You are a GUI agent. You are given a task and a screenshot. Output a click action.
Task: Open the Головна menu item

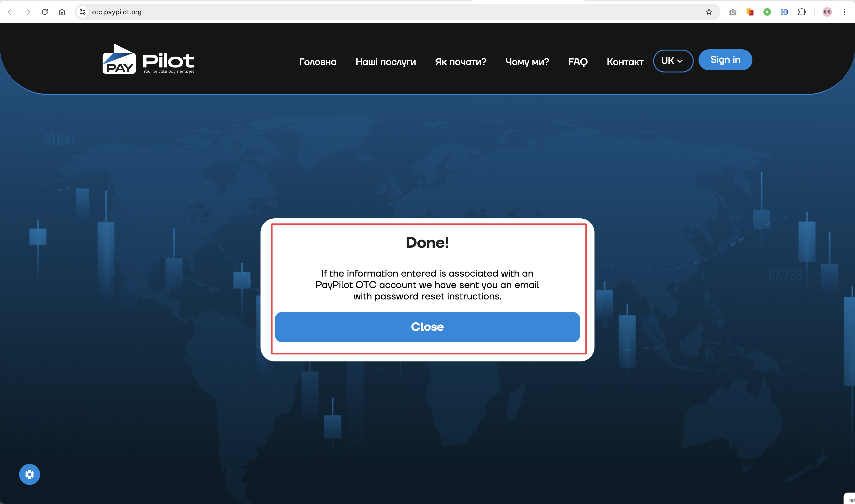[318, 62]
